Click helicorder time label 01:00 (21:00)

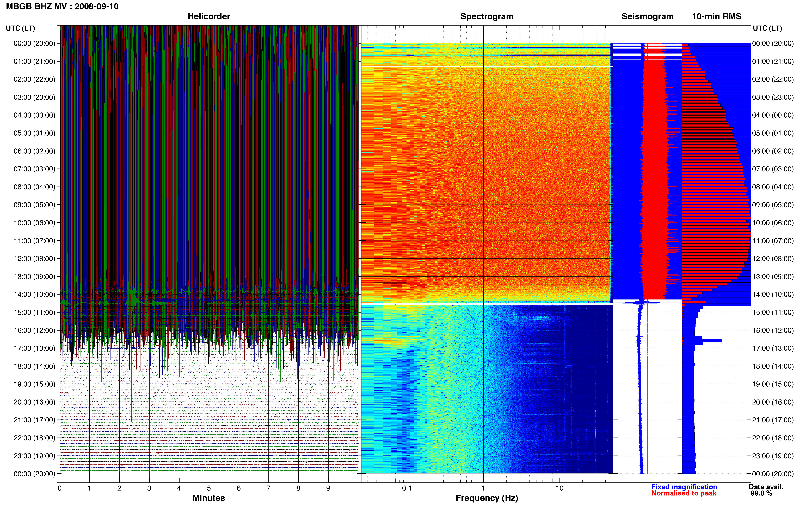pos(34,62)
